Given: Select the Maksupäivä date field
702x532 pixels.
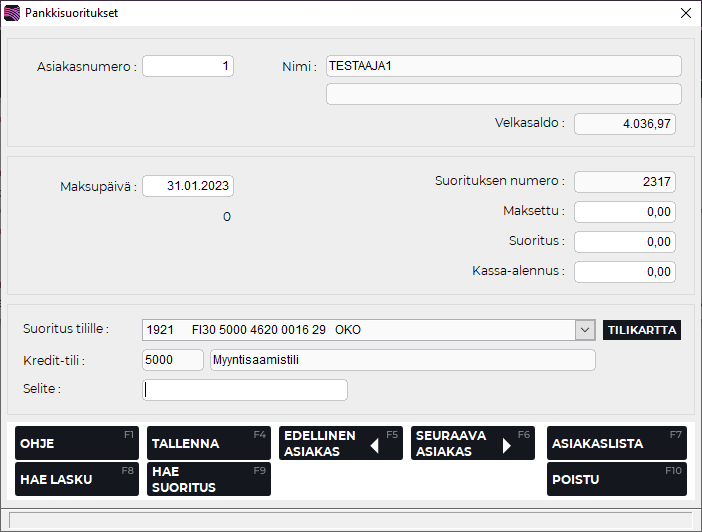Looking at the screenshot, I should pos(188,186).
